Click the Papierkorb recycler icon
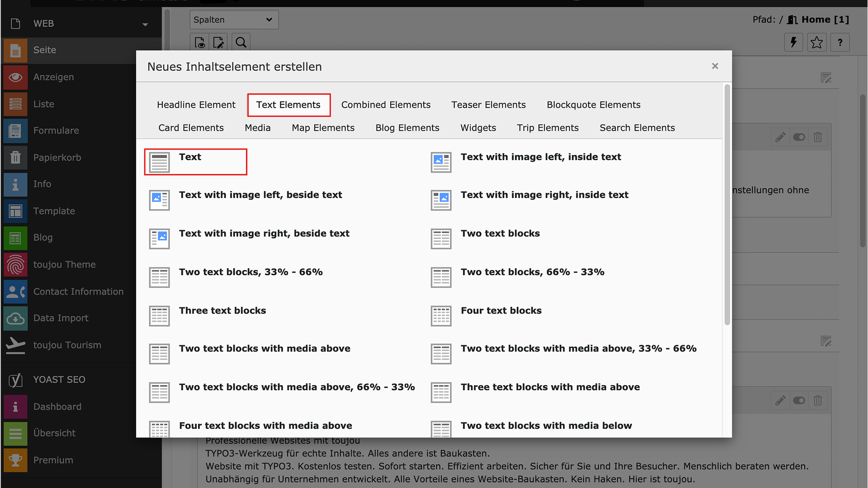Screen dimensions: 868x488 pos(15,157)
